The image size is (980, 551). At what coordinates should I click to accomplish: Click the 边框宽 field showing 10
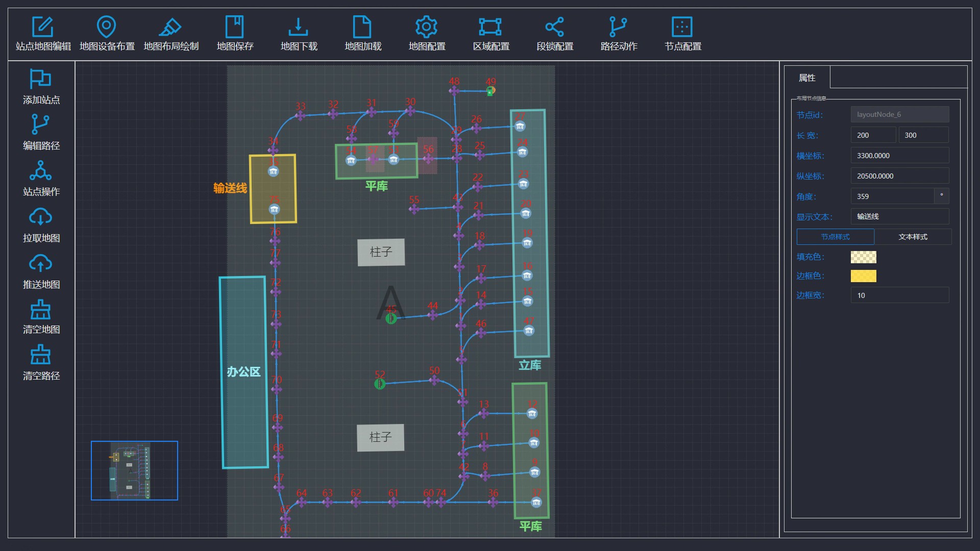[x=900, y=295]
